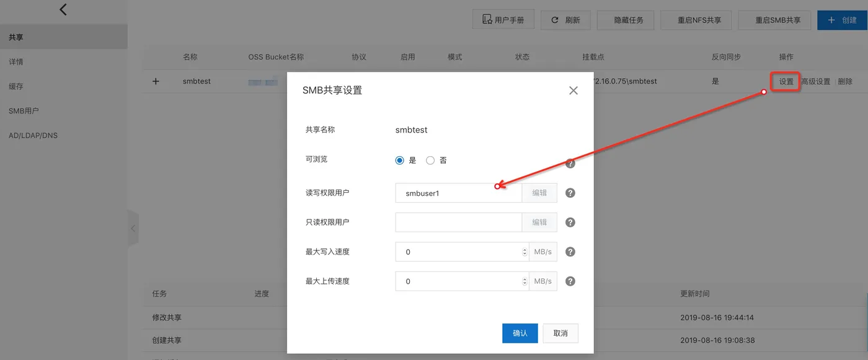
Task: Click help icon beside 读写权限用户
Action: click(x=570, y=193)
